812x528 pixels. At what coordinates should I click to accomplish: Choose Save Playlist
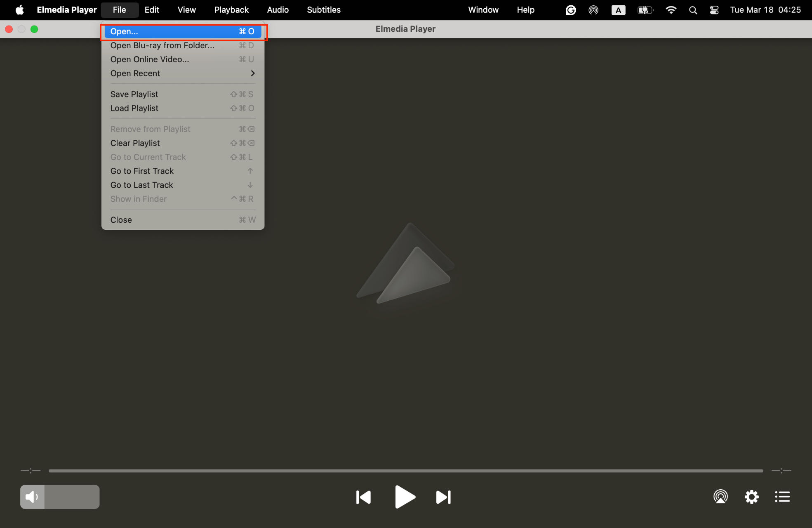(x=183, y=94)
